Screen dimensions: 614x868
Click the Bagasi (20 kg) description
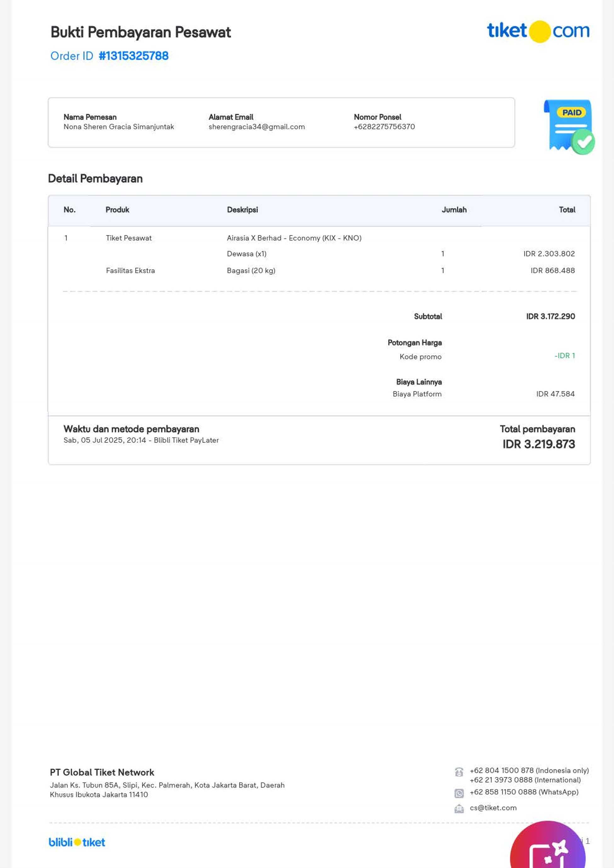(x=251, y=270)
